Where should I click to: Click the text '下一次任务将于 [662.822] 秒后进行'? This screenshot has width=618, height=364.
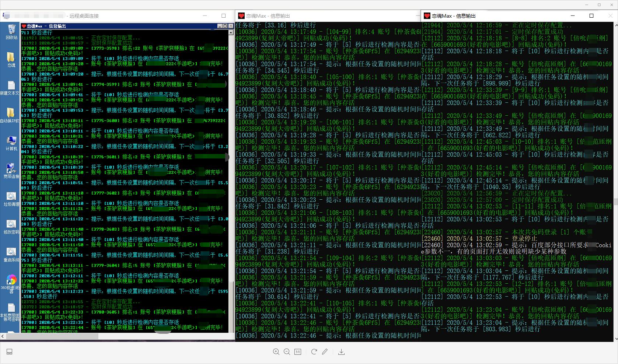tap(488, 135)
